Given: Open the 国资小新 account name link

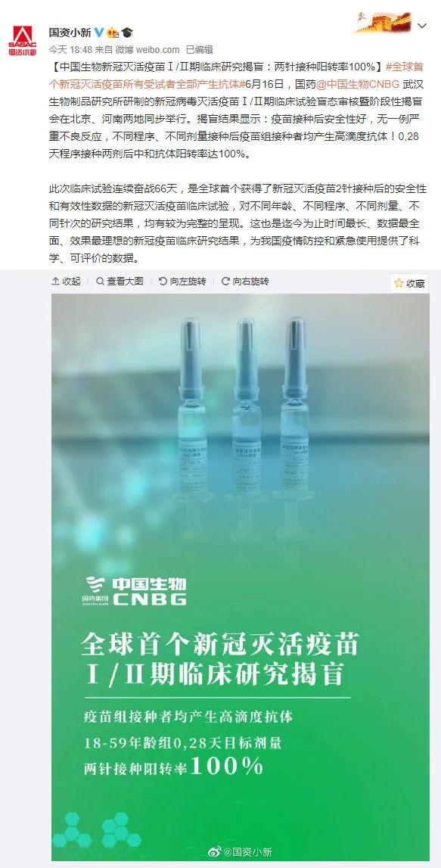Looking at the screenshot, I should [x=70, y=32].
